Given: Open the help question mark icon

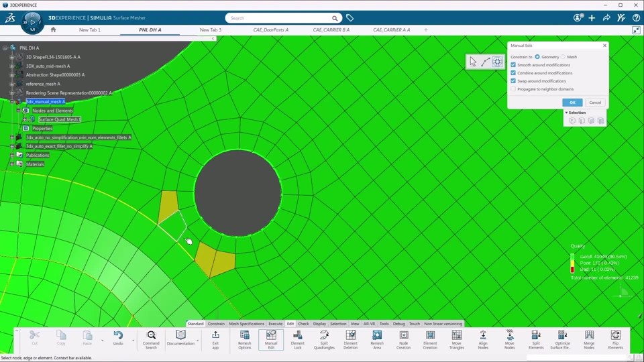Looking at the screenshot, I should [636, 17].
